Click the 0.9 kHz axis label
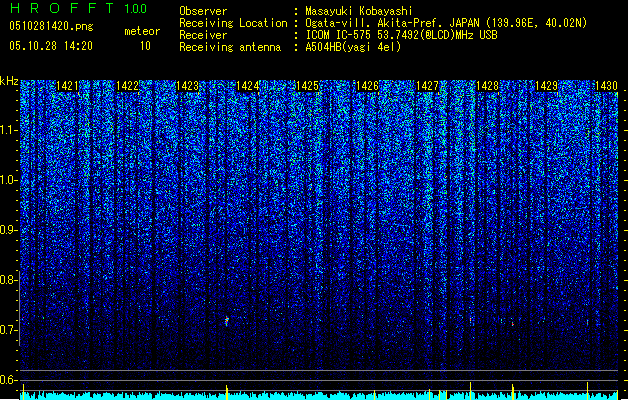Viewport: 629px width, 400px height. coord(9,230)
